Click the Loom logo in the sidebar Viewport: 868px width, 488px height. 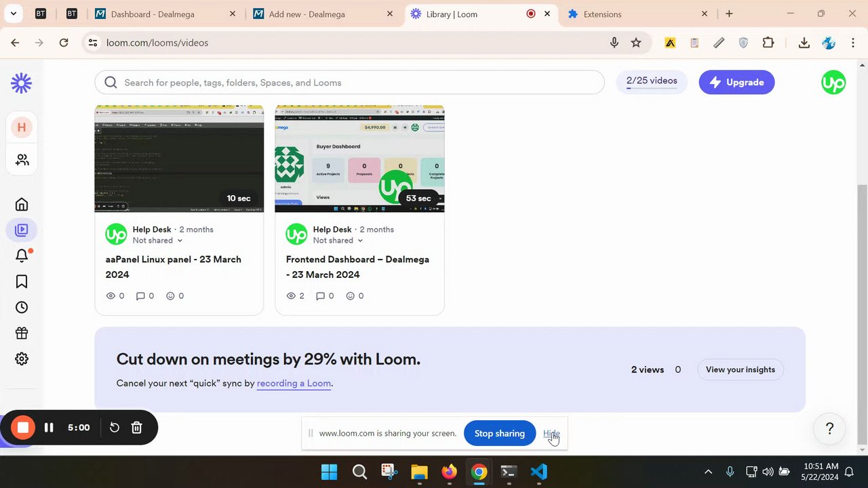22,83
